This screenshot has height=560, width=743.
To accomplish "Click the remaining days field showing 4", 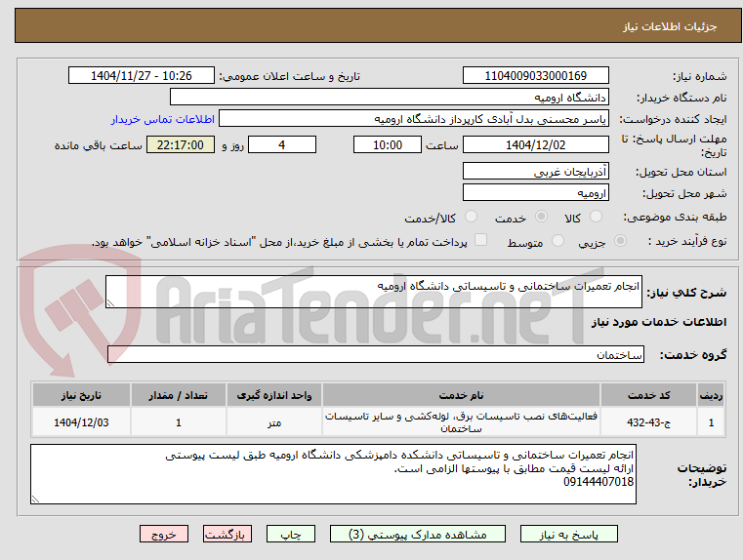I will [282, 144].
